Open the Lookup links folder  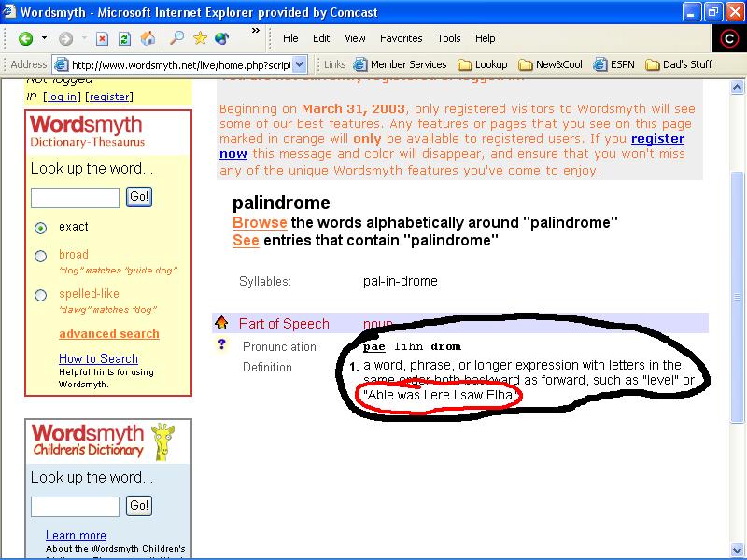point(483,64)
